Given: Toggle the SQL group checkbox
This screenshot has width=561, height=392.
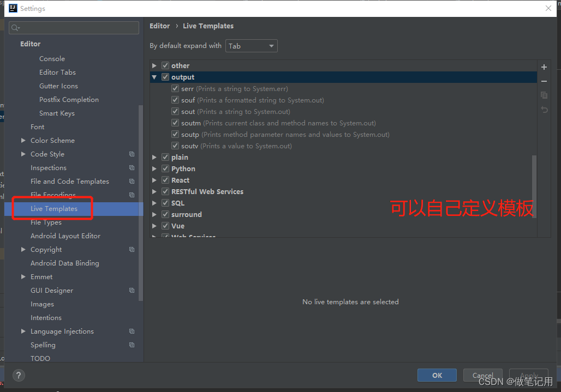Looking at the screenshot, I should [x=165, y=203].
